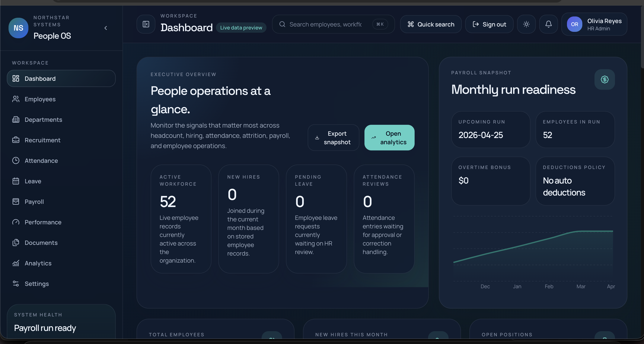Screen dimensions: 644x344
Task: Click the Departments building icon
Action: coord(16,119)
